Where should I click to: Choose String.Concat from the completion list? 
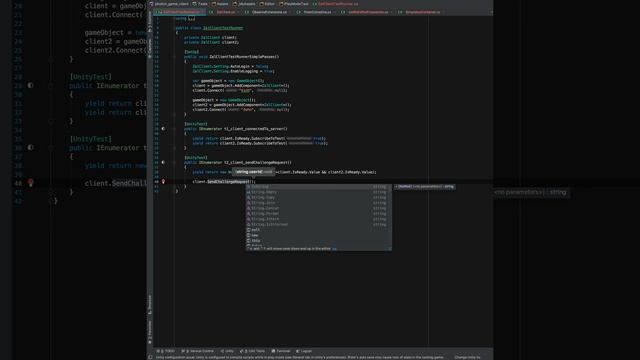[317, 208]
